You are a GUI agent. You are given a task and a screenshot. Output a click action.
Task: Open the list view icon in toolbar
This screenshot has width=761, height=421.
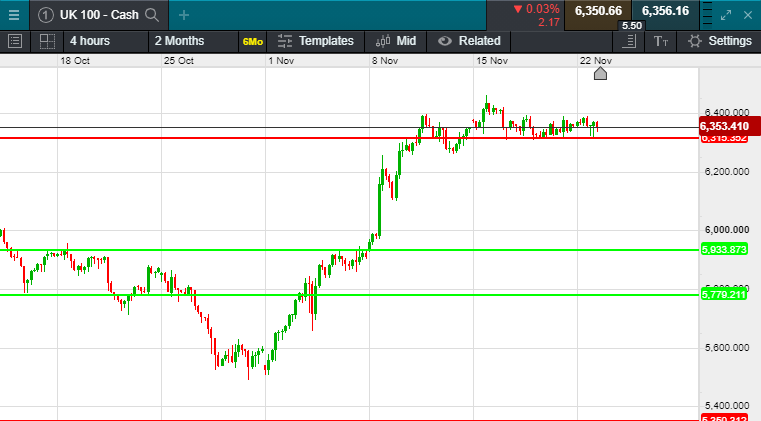click(x=15, y=41)
